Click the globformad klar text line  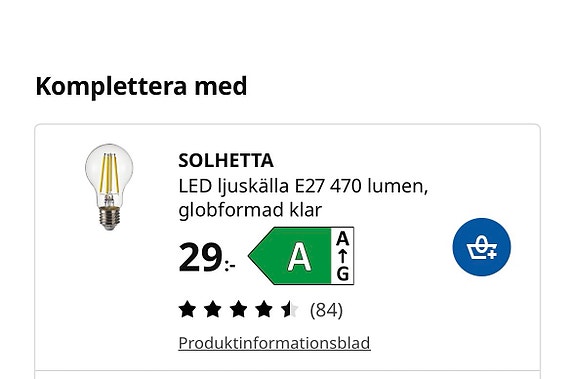(250, 210)
